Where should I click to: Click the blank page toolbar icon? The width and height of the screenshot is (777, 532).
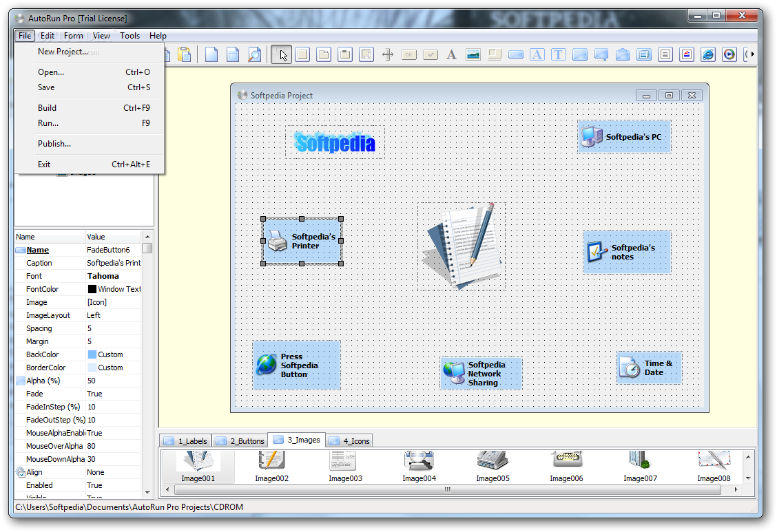211,54
